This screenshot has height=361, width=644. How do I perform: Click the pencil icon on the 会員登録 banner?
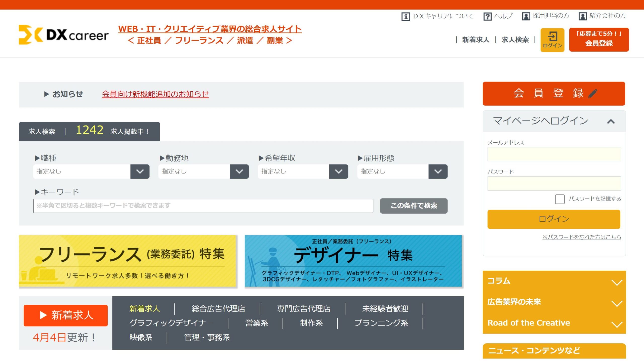point(593,94)
